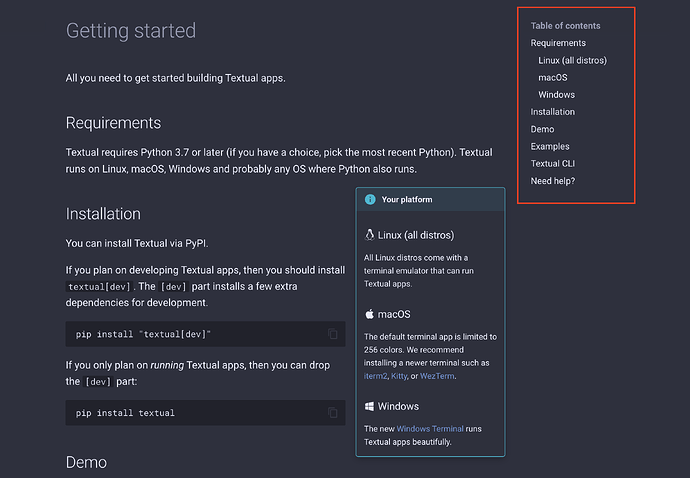Click the Linux (all distros) heading in platform box
Viewport: 690px width, 478px height.
[416, 235]
